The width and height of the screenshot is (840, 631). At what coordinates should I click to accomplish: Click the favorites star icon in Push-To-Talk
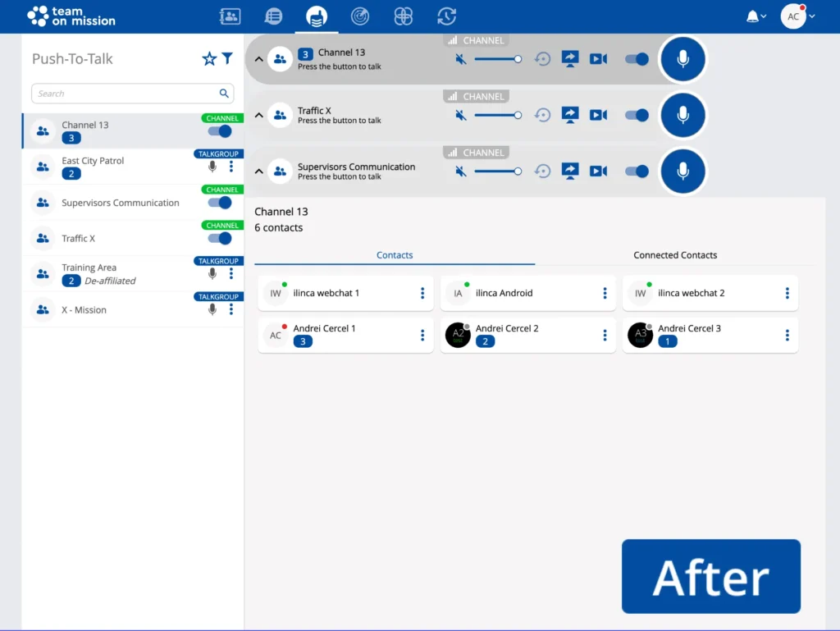[x=209, y=59]
